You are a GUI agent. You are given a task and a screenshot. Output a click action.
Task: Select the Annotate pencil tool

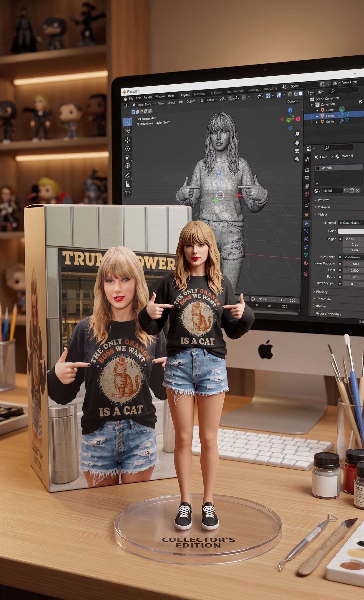pyautogui.click(x=128, y=175)
